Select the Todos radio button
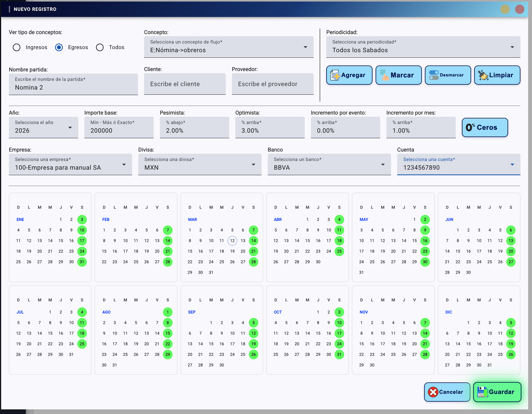Image resolution: width=532 pixels, height=414 pixels. (100, 47)
